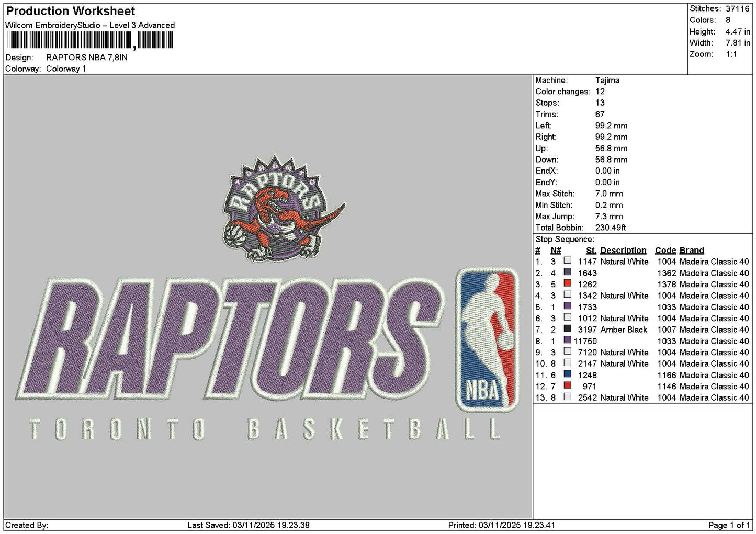Click the 'EndX:' label
The width and height of the screenshot is (756, 534).
tap(546, 171)
